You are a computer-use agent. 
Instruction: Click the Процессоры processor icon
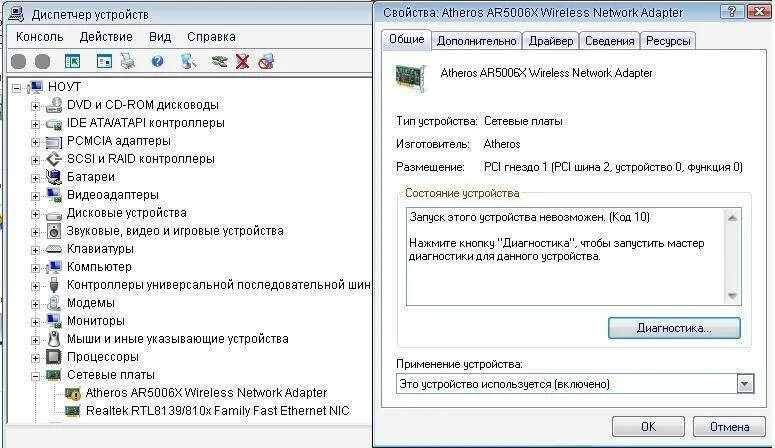[54, 357]
